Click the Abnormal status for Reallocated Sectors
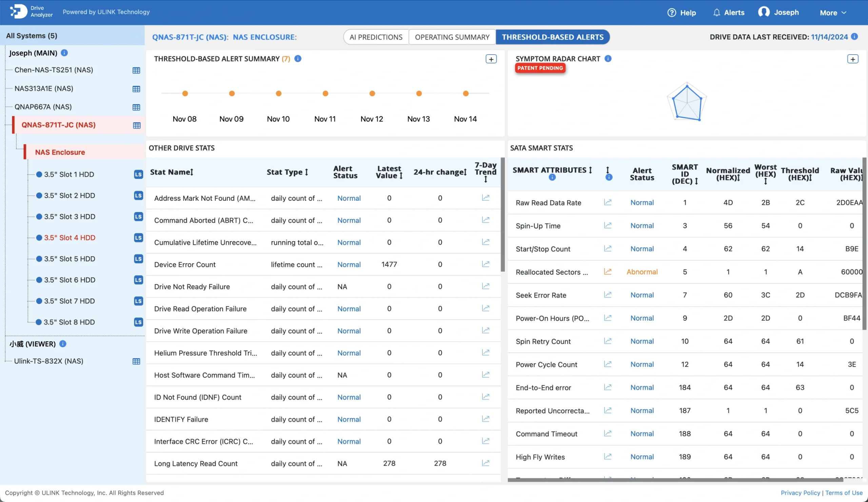868x502 pixels. pyautogui.click(x=642, y=272)
